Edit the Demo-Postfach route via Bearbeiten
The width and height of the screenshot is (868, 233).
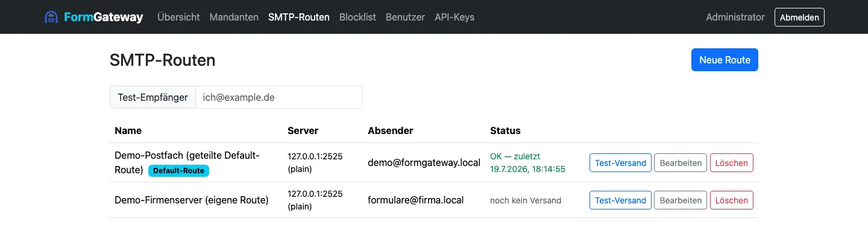coord(681,163)
